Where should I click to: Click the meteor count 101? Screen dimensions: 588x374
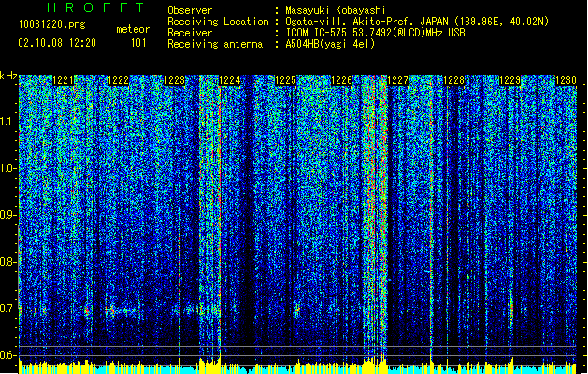(x=138, y=43)
